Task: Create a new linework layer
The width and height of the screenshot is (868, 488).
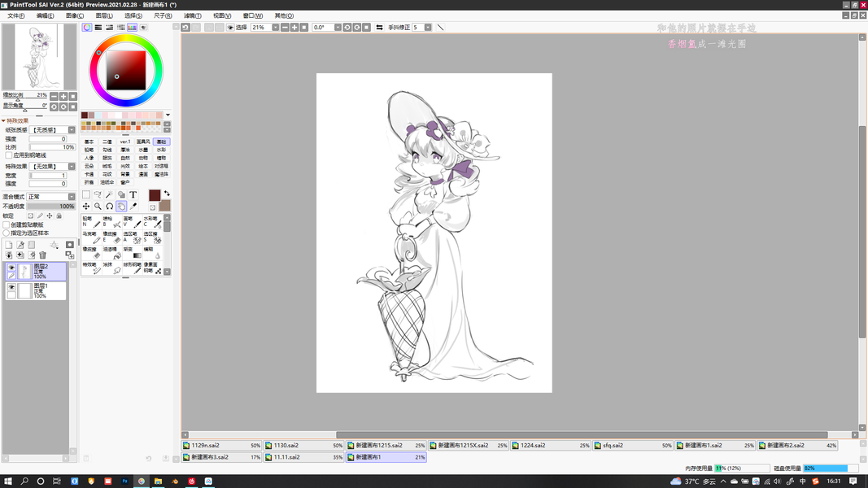Action: point(20,245)
